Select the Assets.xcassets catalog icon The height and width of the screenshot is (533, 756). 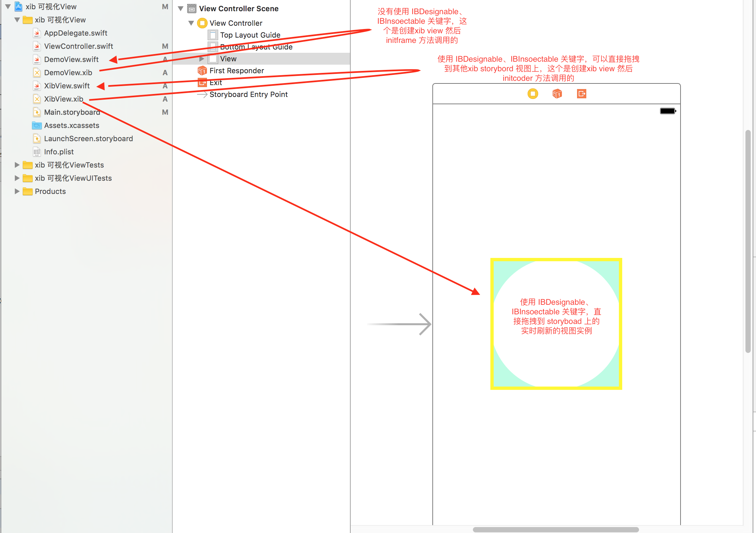click(37, 125)
